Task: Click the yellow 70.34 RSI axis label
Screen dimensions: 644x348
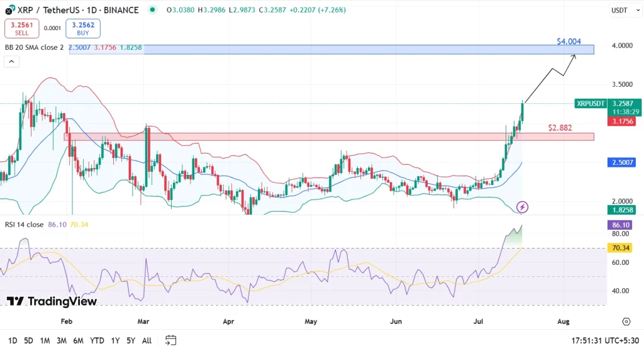Action: (x=620, y=248)
